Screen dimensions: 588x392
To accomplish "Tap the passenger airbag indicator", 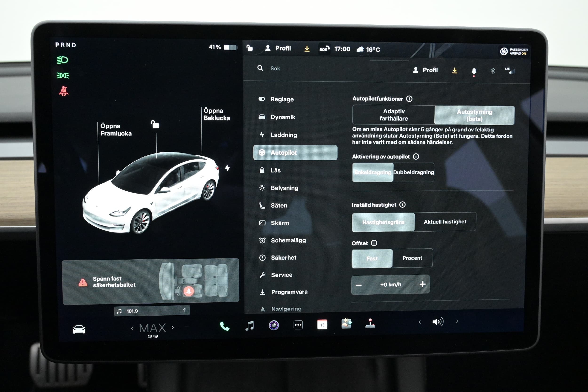I will [x=514, y=51].
